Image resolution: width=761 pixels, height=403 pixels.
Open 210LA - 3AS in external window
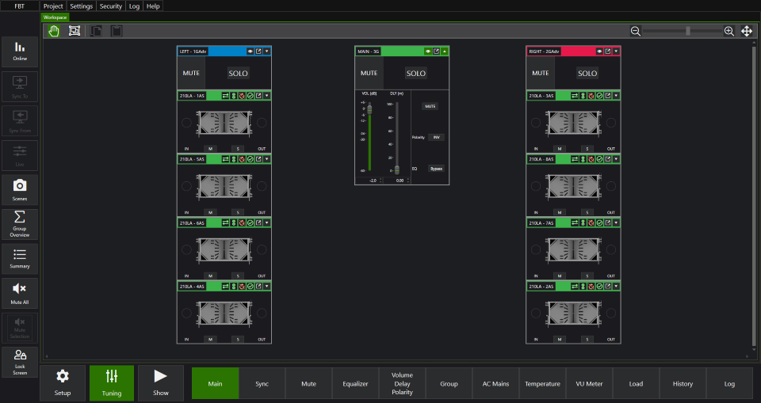coord(608,96)
